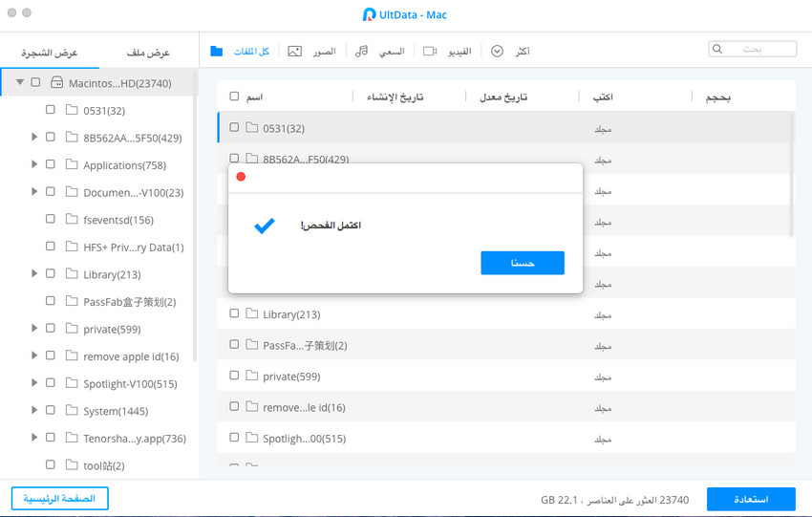Screen dimensions: 812x517
Task: Expand the remove apple id(16) folder
Action: 34,355
